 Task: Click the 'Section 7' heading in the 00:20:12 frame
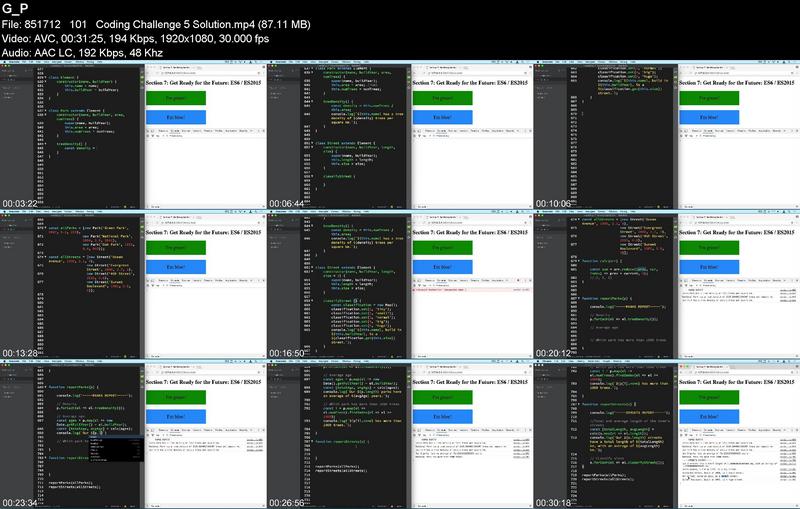[x=737, y=233]
